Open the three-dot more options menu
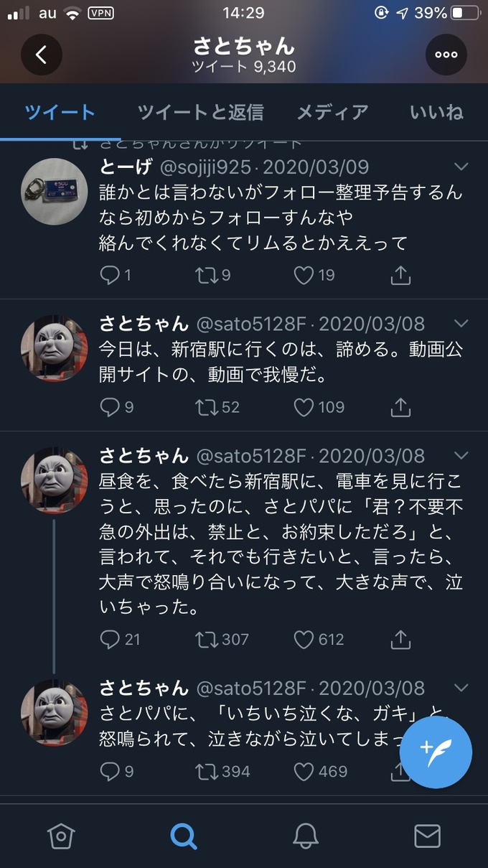 point(446,55)
